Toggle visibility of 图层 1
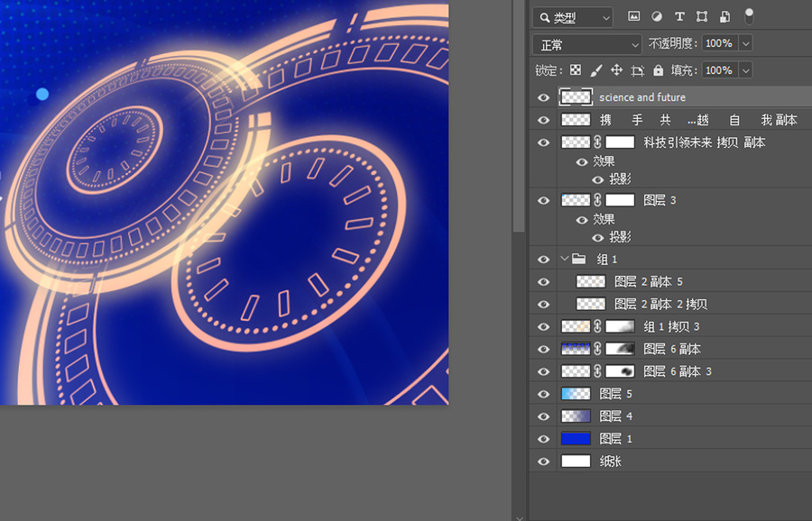The width and height of the screenshot is (812, 521). pos(543,439)
